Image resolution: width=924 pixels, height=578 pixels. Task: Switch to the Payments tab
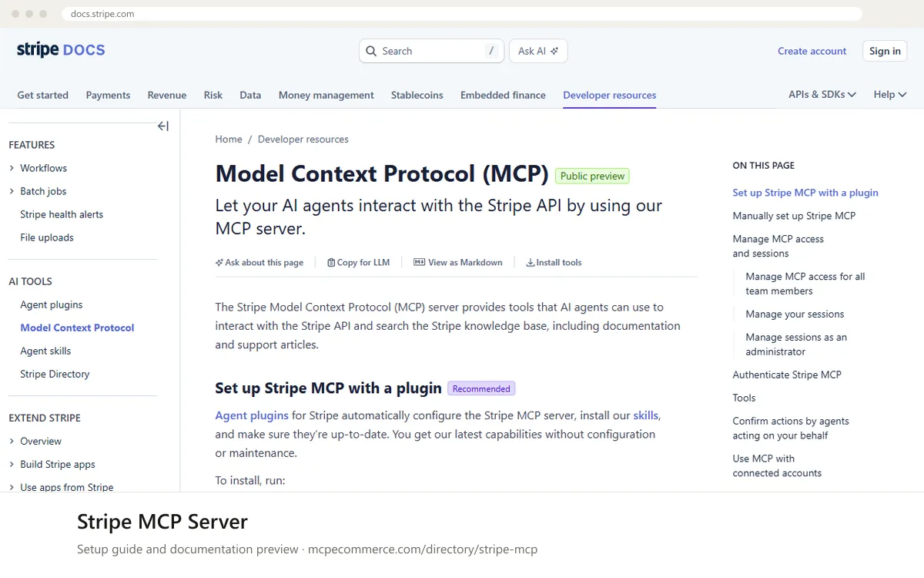(x=108, y=96)
